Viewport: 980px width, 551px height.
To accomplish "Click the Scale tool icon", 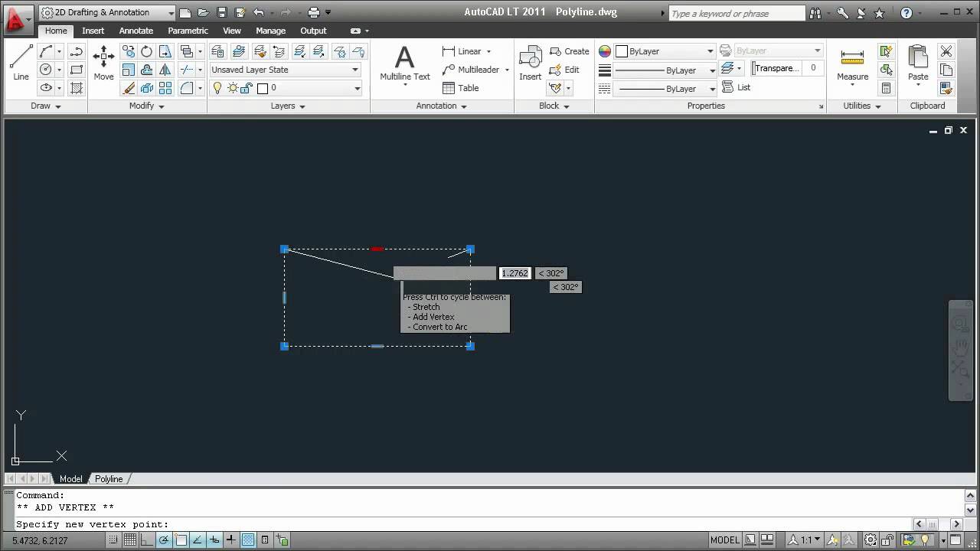I will point(128,70).
